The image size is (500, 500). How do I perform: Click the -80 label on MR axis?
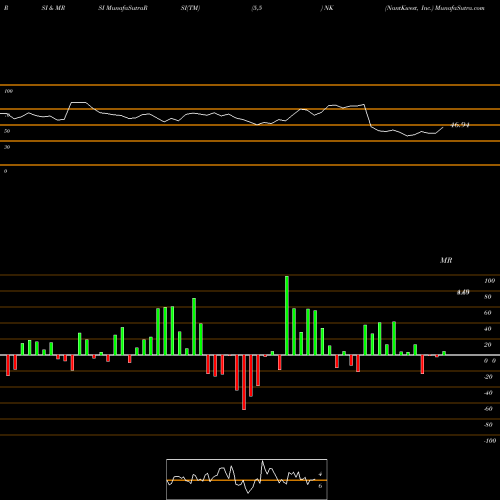pyautogui.click(x=488, y=425)
